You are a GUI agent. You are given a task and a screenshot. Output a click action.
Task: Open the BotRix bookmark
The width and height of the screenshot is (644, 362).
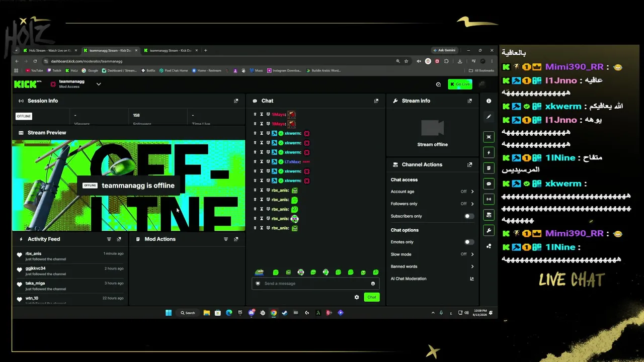click(x=149, y=70)
